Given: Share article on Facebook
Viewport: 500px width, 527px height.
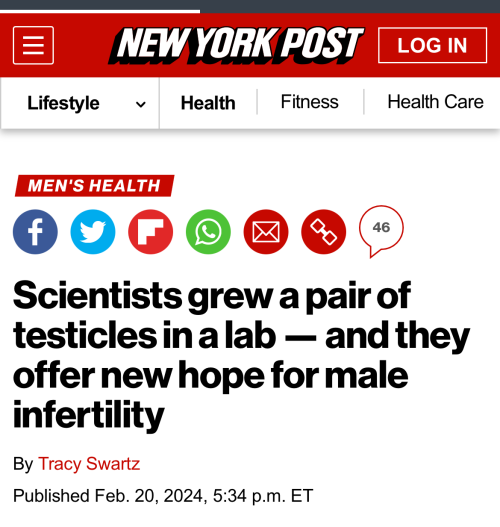Looking at the screenshot, I should (x=35, y=232).
